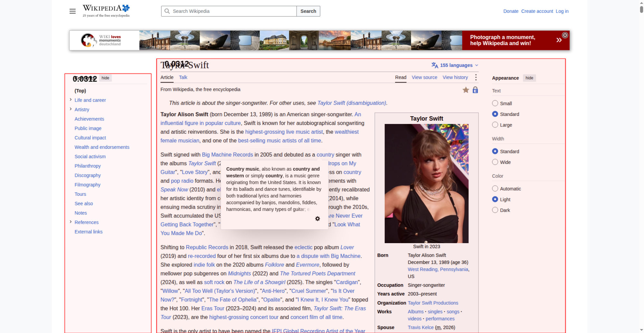Open the indie folk link
The image size is (644, 333).
pyautogui.click(x=204, y=265)
